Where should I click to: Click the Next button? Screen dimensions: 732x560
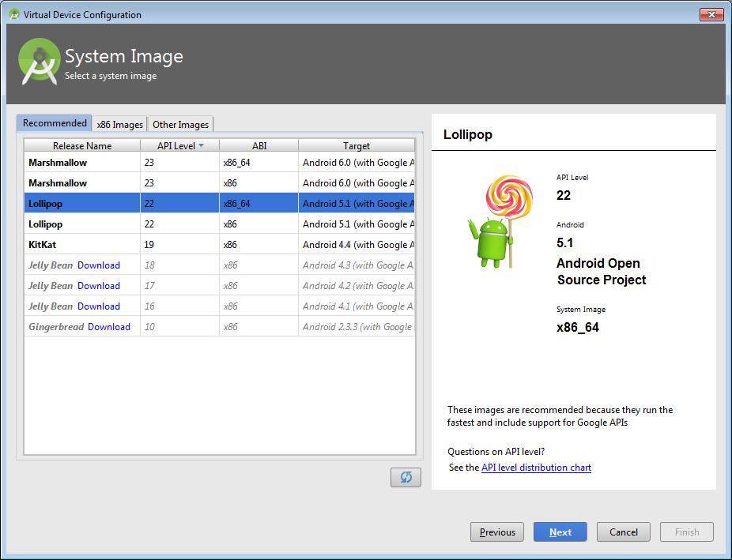coord(560,532)
